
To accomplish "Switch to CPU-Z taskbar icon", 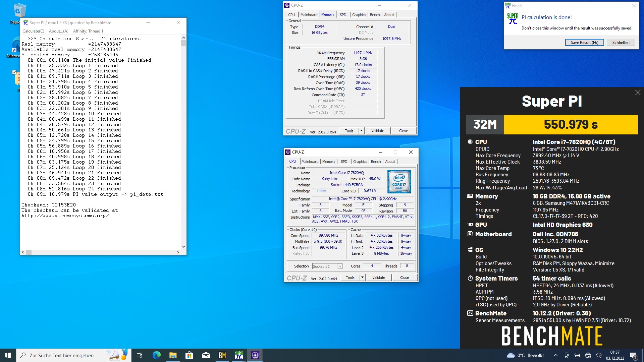I will tap(255, 355).
